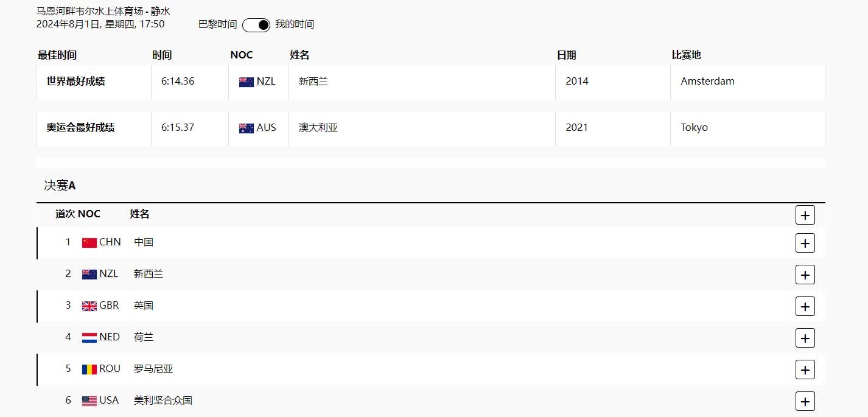Open the 罗马尼亚 team name link
Image resolution: width=868 pixels, height=417 pixels.
[x=153, y=368]
